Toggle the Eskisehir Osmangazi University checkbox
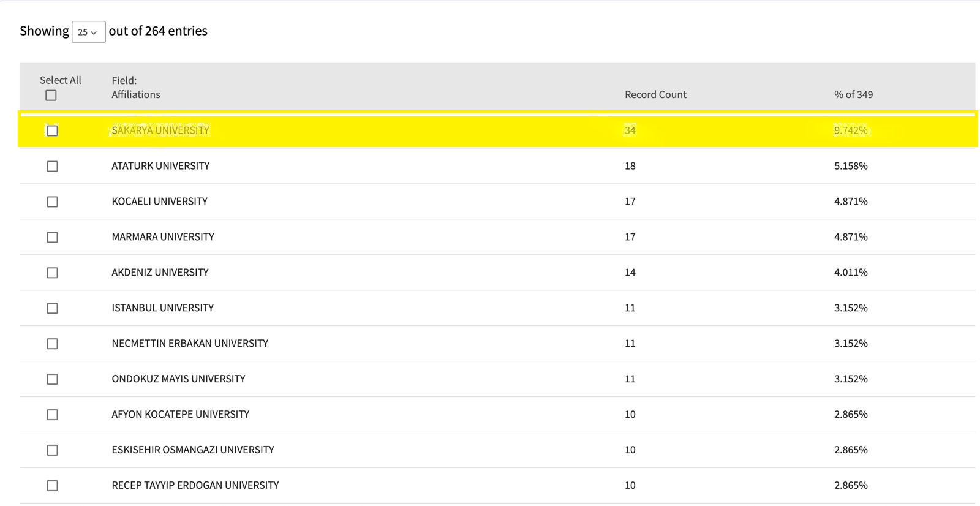The height and width of the screenshot is (506, 980). click(53, 450)
